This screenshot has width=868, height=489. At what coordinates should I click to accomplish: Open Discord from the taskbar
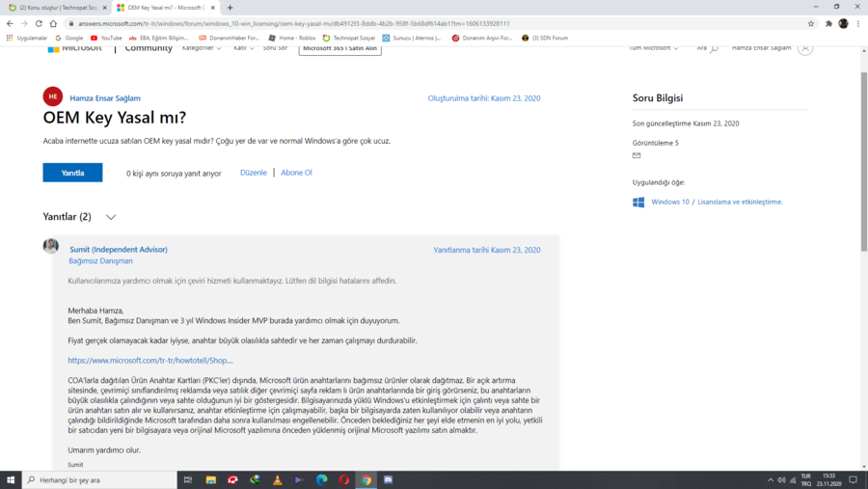pos(388,480)
